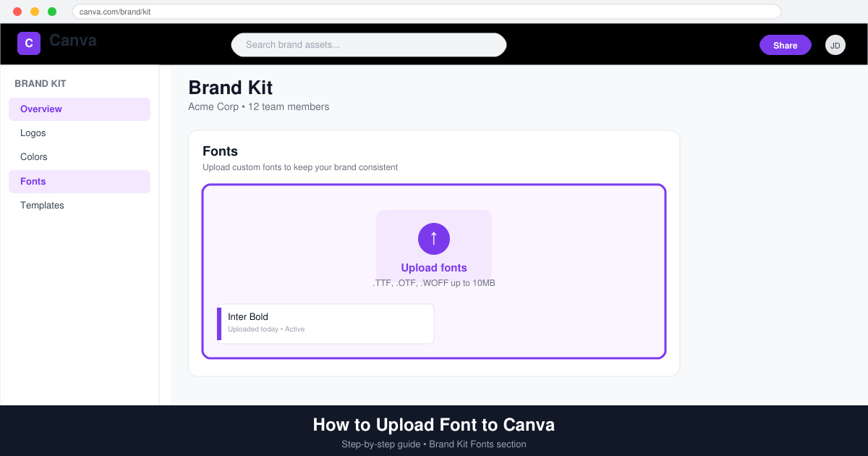Click the 'How to Upload Font to Canva' caption

[x=434, y=425]
